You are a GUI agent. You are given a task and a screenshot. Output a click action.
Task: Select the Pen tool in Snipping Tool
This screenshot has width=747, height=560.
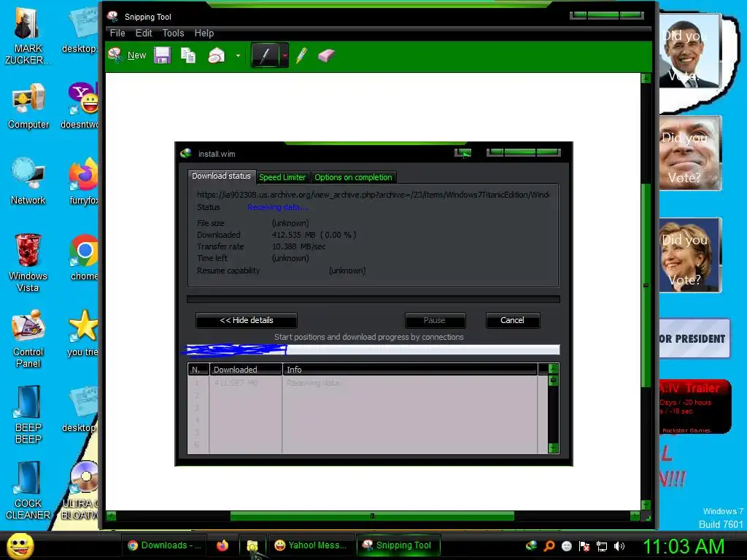[266, 55]
